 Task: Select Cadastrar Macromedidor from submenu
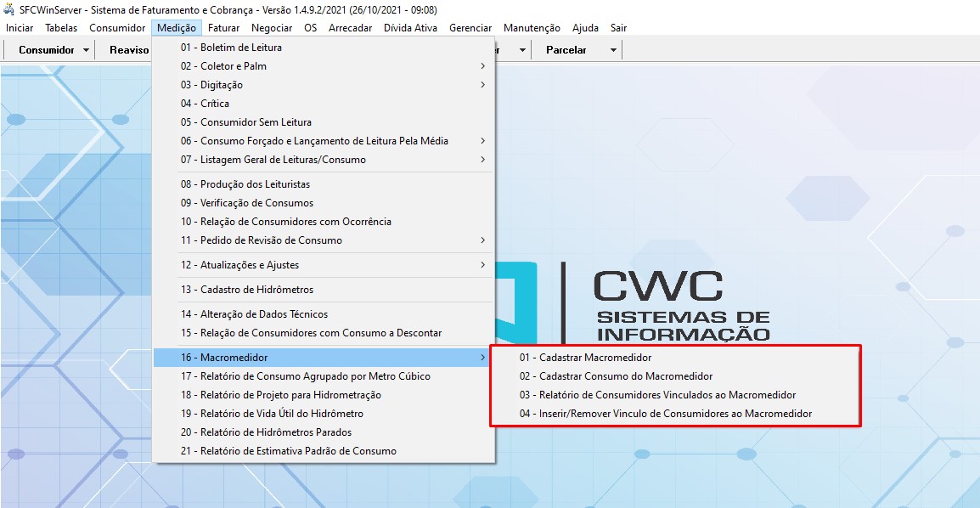tap(585, 358)
